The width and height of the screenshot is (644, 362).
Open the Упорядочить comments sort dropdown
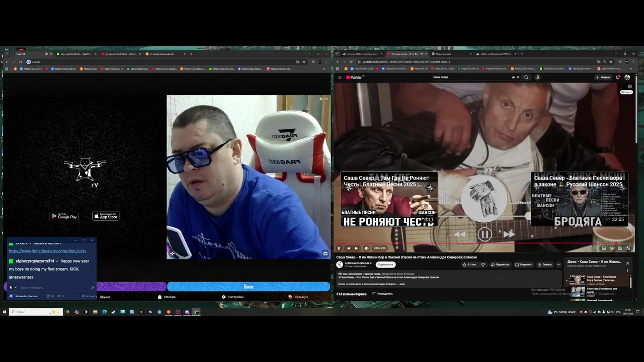382,294
